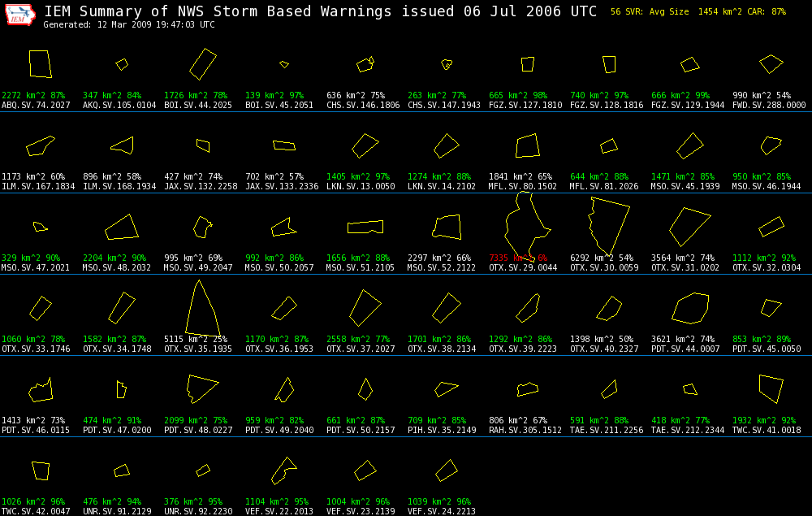Click the 'RAH.SV.305.1512' label

pos(525,431)
